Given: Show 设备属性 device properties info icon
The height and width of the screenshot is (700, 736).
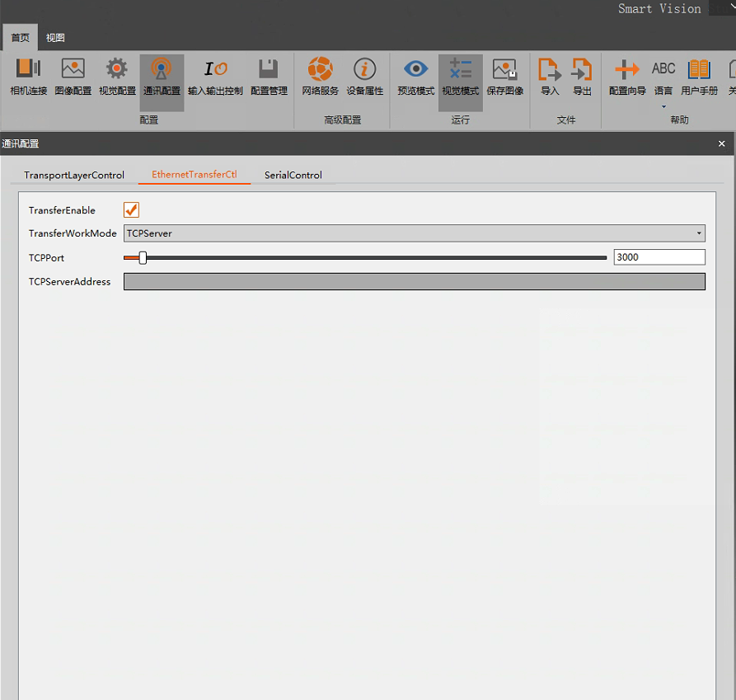Looking at the screenshot, I should [364, 78].
